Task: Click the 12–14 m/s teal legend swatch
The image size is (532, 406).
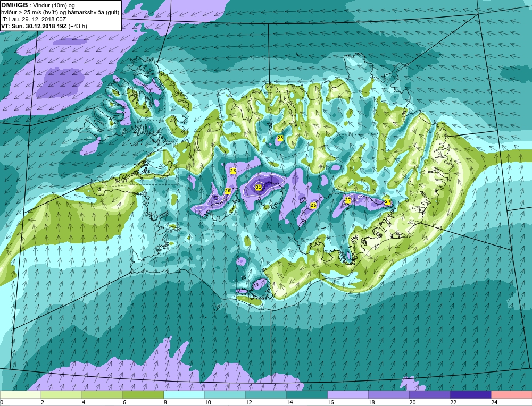Action: tap(266, 395)
